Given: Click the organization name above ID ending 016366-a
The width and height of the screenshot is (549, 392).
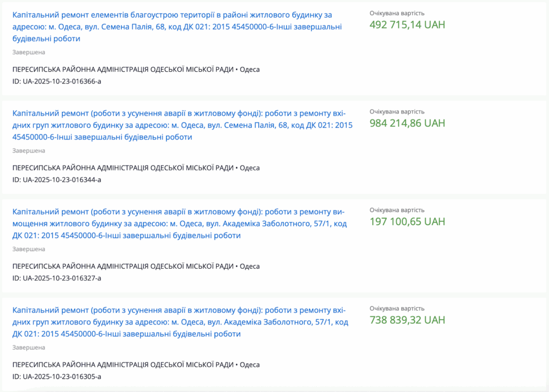Looking at the screenshot, I should pos(123,69).
